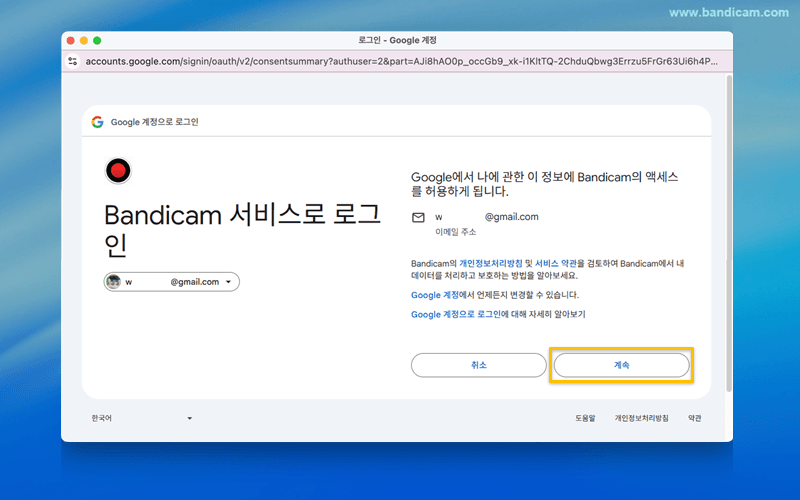Click the Bandicam 서비스로 로그인 heading
The height and width of the screenshot is (500, 800).
[242, 230]
